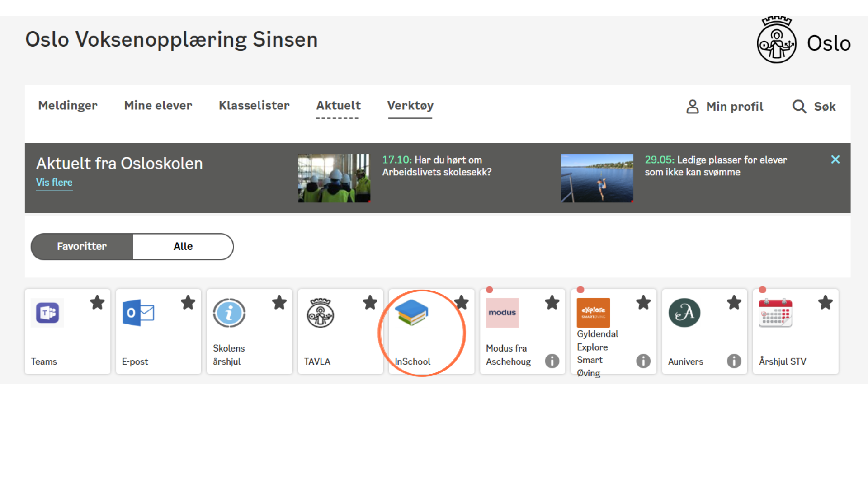Switch to the Alle view

click(183, 247)
